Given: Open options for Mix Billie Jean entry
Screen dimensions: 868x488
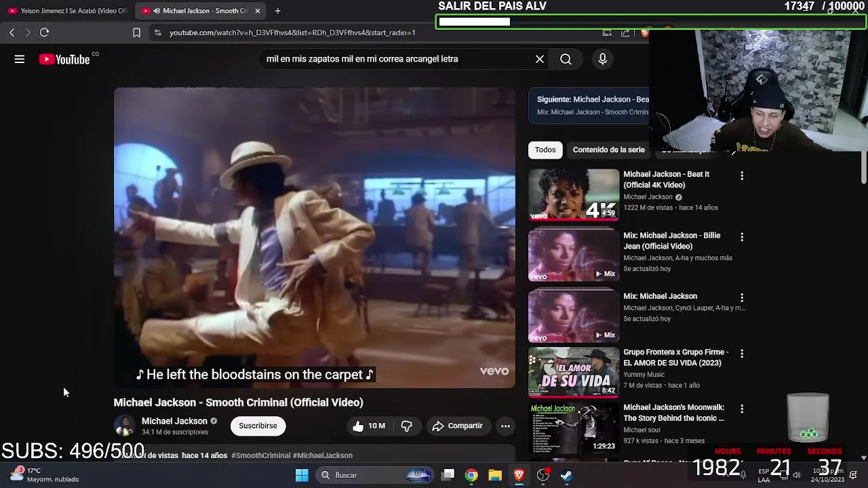Looking at the screenshot, I should point(742,237).
